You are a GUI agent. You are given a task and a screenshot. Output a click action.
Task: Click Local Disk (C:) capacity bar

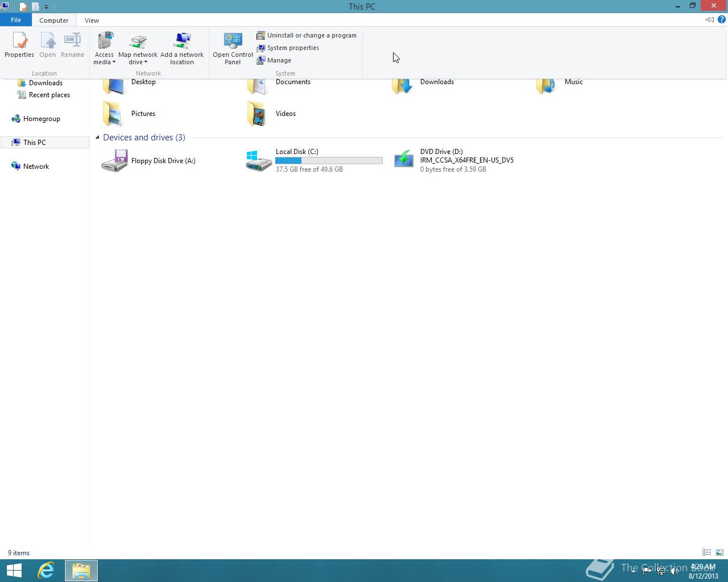coord(329,161)
